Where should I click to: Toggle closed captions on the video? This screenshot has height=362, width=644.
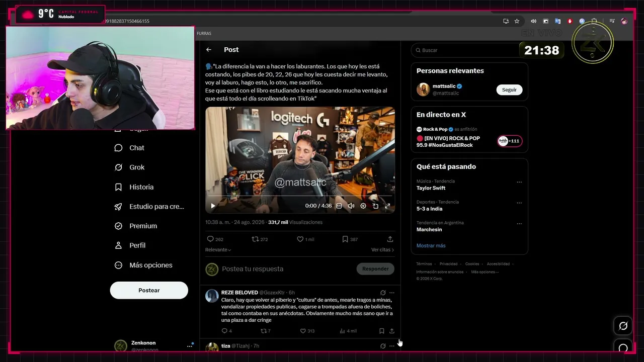(x=339, y=206)
